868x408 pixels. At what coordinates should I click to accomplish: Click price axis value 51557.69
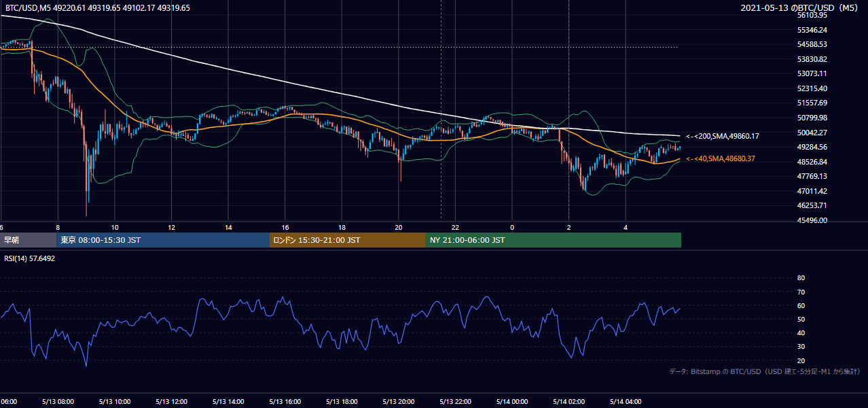(812, 103)
